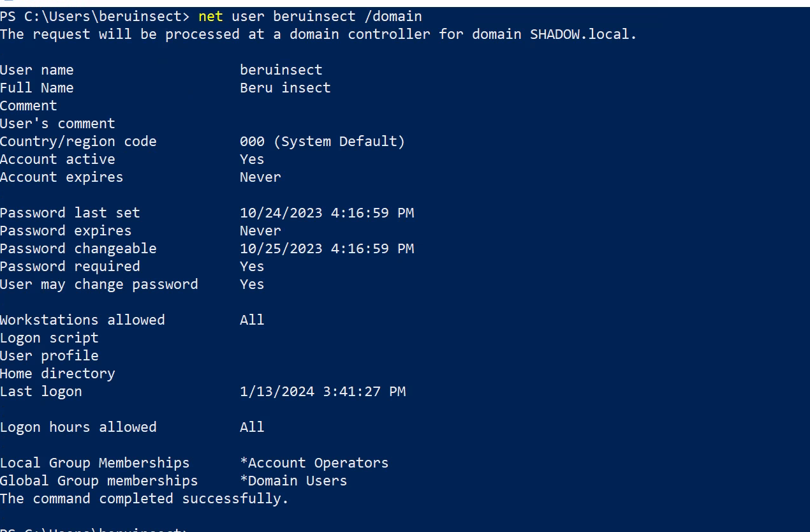Click the 'SHADOW.local.' domain name text
The image size is (810, 532).
coord(583,34)
